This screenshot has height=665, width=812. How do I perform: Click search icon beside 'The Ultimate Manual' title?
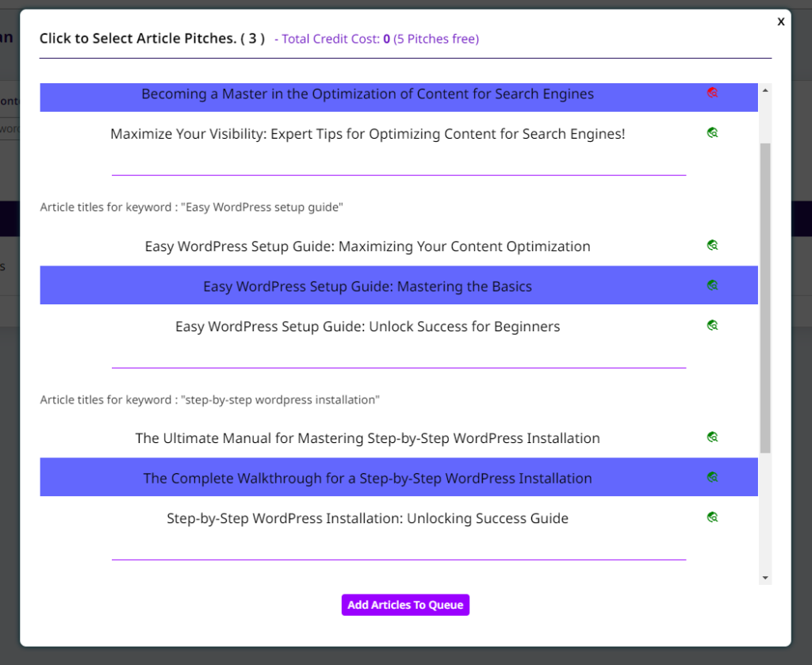click(712, 437)
